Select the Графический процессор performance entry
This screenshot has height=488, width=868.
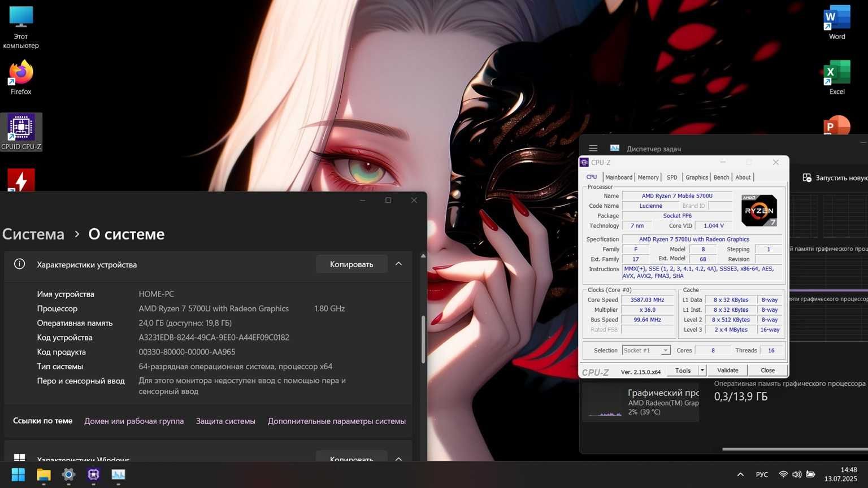(x=641, y=402)
